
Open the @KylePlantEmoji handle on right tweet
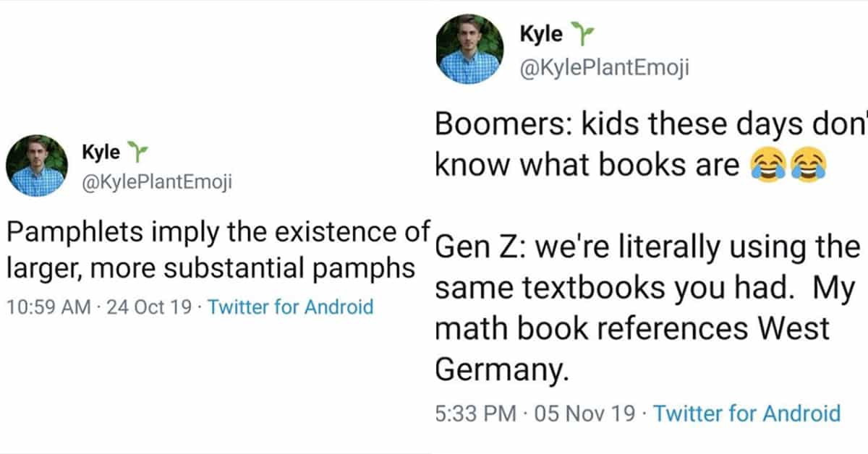[x=604, y=68]
